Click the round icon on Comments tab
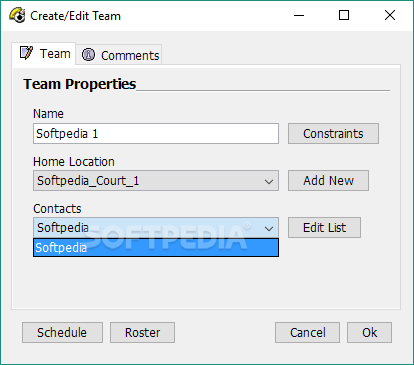Viewport: 414px width, 365px height. point(89,54)
